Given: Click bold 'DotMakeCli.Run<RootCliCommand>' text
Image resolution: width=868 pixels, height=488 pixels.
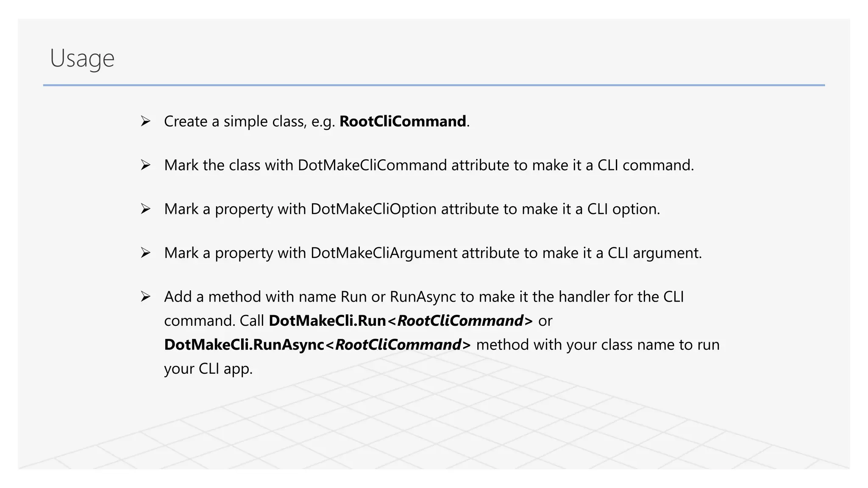Looking at the screenshot, I should [400, 321].
